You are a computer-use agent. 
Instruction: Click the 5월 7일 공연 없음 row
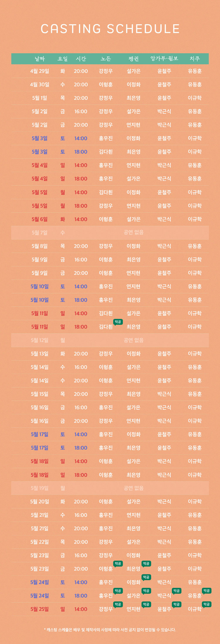110,233
